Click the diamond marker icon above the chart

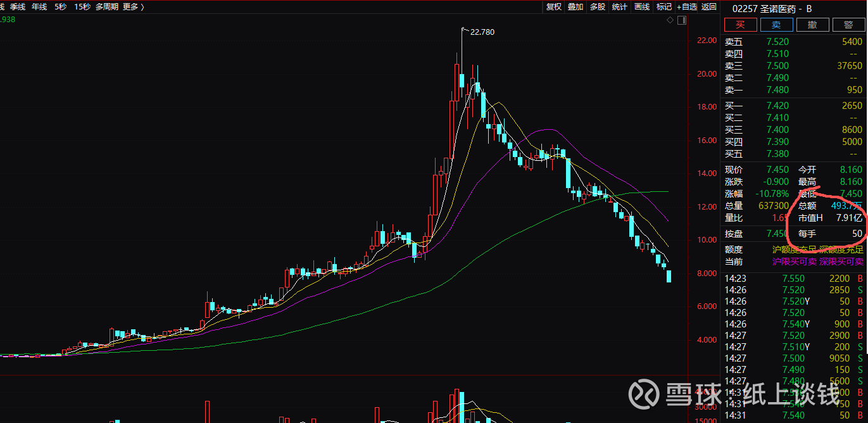click(670, 20)
